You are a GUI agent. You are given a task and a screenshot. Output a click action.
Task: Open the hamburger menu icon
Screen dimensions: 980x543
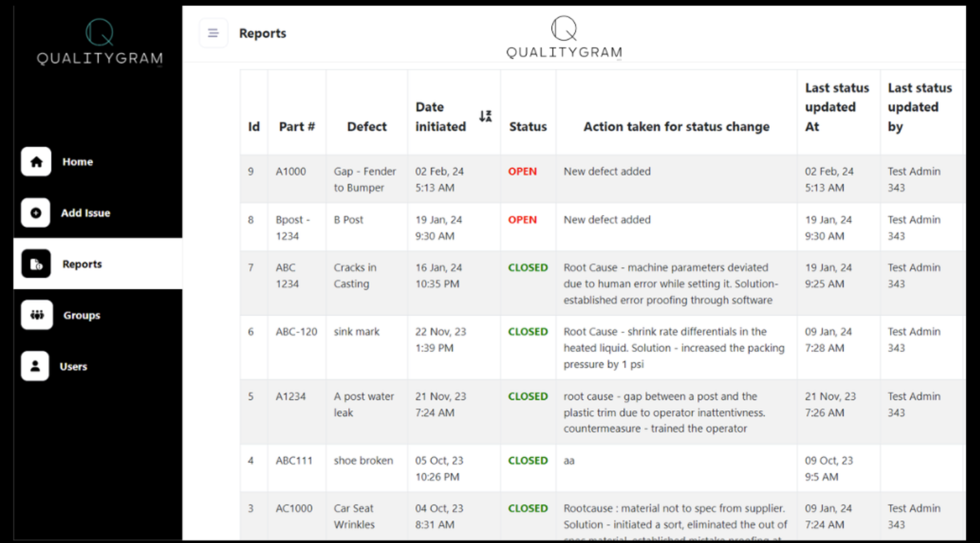tap(213, 33)
